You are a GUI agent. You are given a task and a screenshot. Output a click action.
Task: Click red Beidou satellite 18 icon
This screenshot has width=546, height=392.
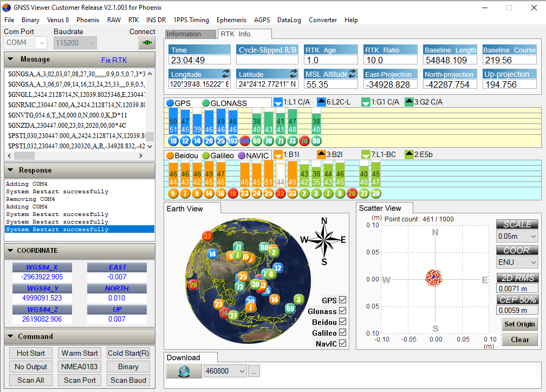tap(233, 193)
